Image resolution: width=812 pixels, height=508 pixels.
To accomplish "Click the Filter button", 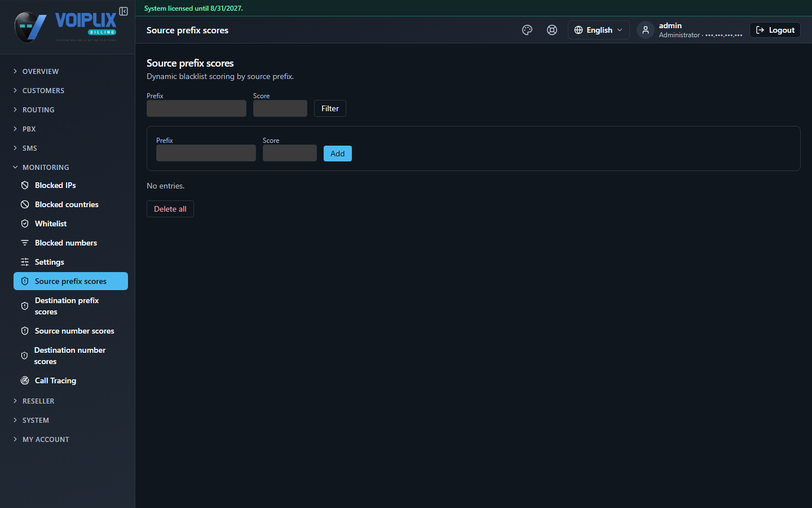I will point(330,108).
